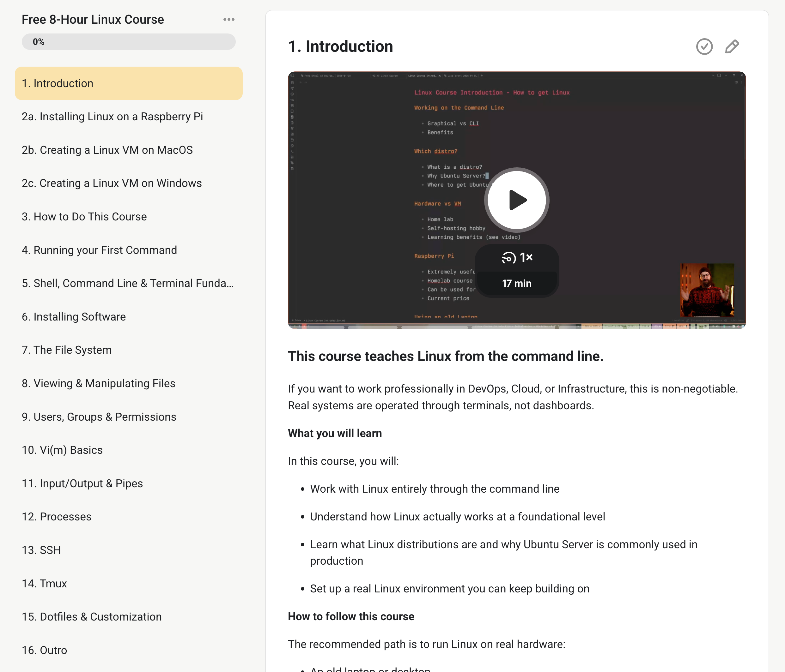Open the course options three-dot menu
Screen dimensions: 785x672
[229, 19]
